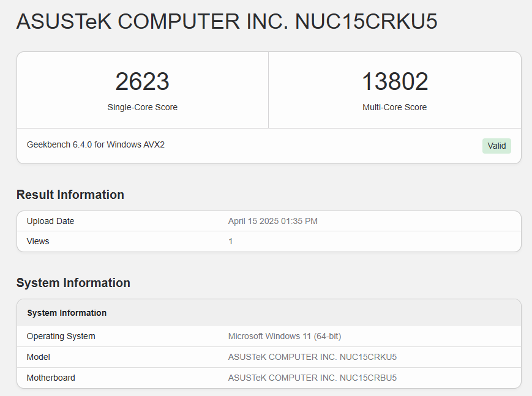
Task: Click the April 15 2025 upload date value
Action: (272, 221)
